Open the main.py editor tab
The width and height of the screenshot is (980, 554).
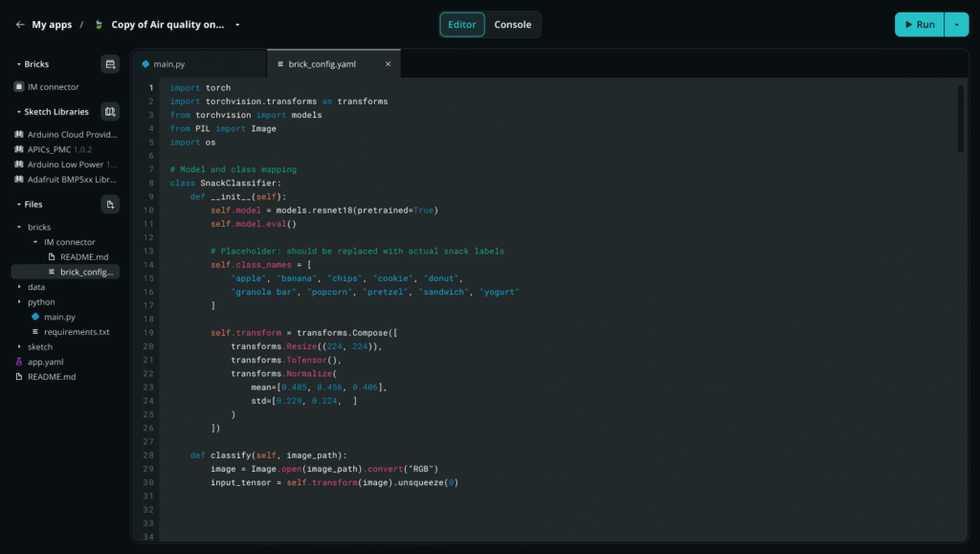(x=168, y=64)
